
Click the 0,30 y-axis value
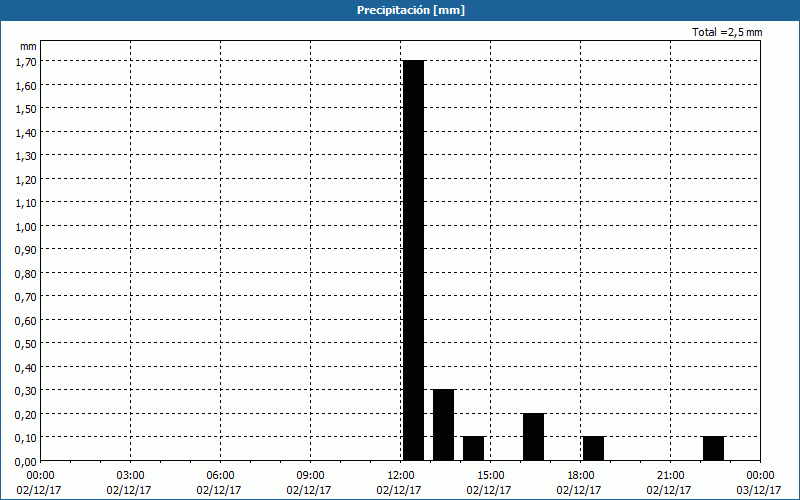pyautogui.click(x=26, y=391)
